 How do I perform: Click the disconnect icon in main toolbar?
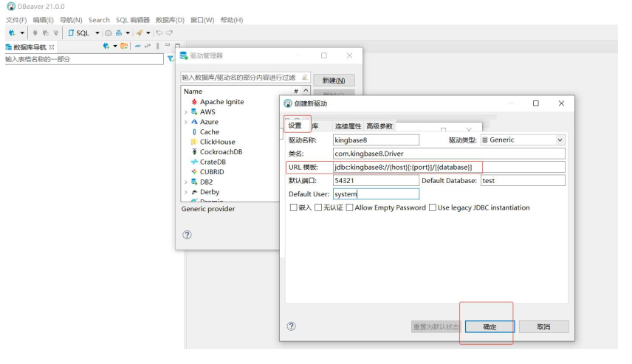(x=55, y=32)
